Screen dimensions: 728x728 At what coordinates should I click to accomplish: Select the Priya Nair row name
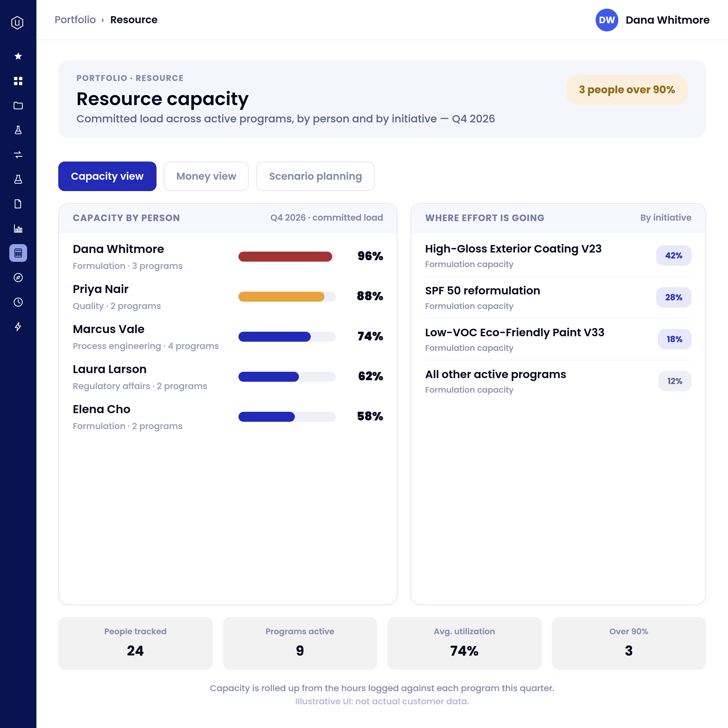[x=101, y=289]
